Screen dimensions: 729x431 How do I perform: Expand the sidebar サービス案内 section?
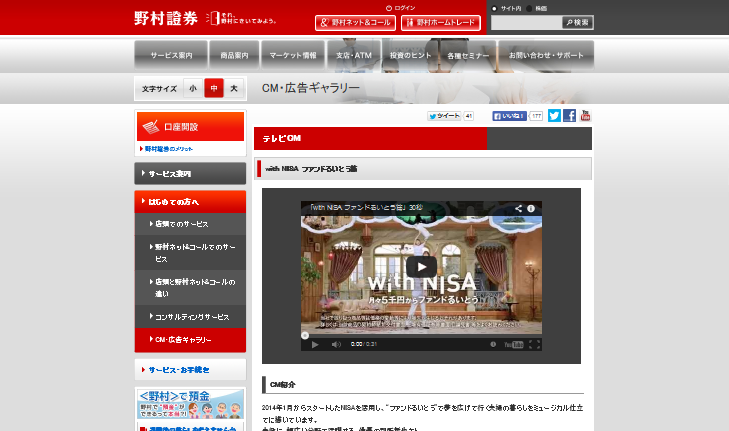pyautogui.click(x=190, y=173)
